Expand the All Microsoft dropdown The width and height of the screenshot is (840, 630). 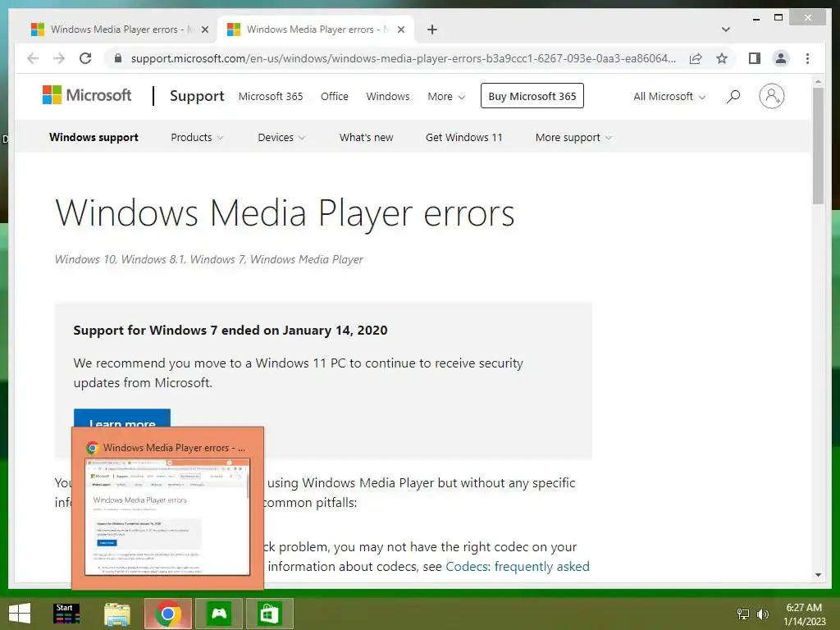point(669,97)
